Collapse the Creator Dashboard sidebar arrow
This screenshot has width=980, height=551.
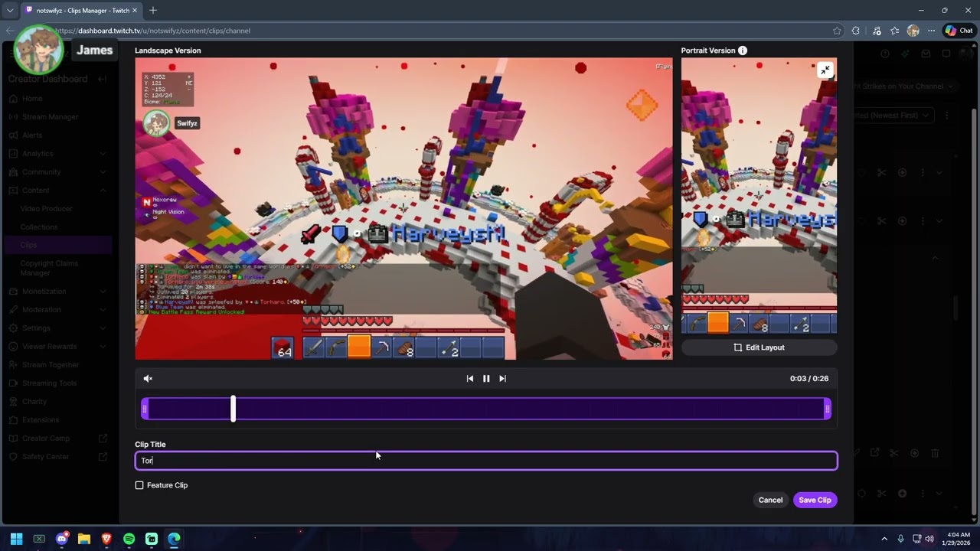coord(102,79)
